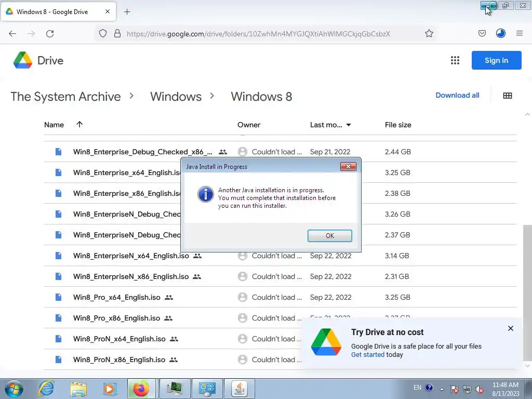Open Windows Media Player from taskbar

[x=109, y=389]
